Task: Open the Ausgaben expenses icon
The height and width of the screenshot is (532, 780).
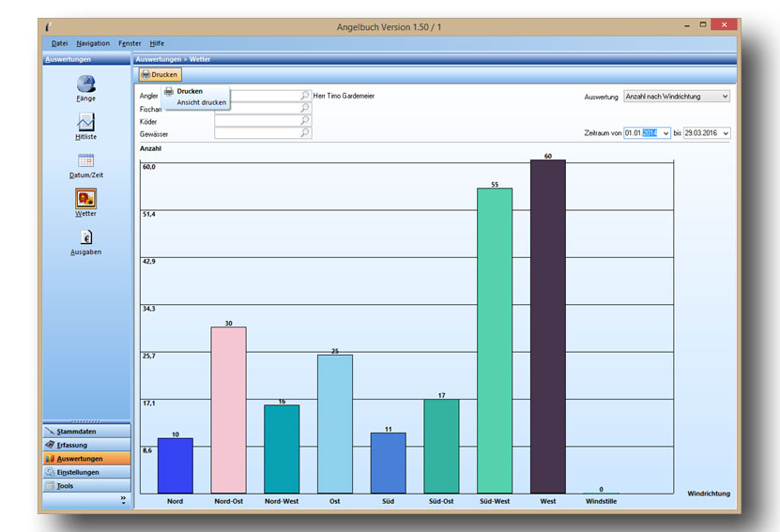Action: point(85,238)
